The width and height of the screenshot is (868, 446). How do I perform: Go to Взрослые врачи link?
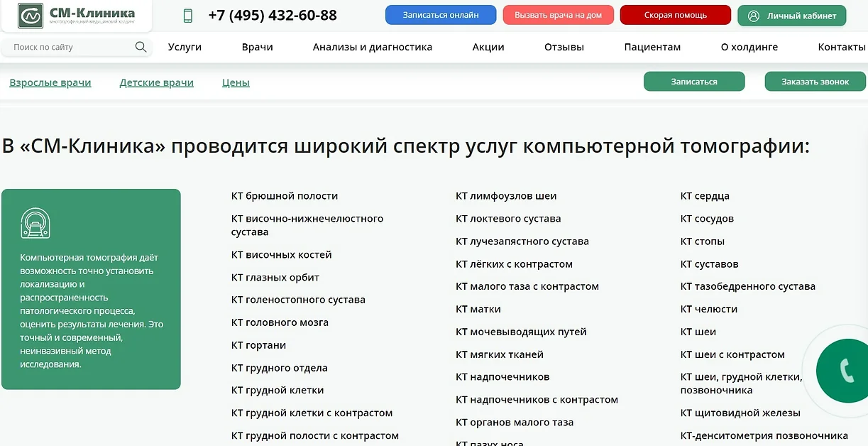coord(50,82)
